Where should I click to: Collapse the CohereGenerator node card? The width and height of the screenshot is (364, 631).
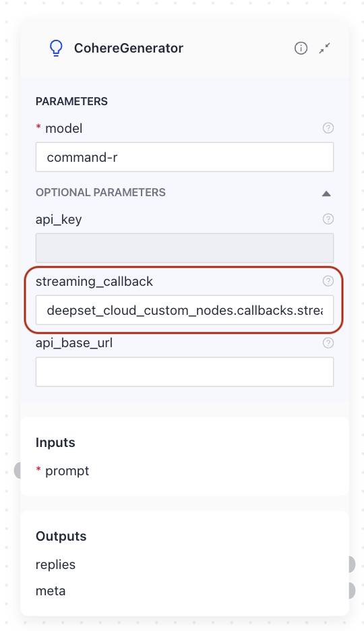[325, 49]
